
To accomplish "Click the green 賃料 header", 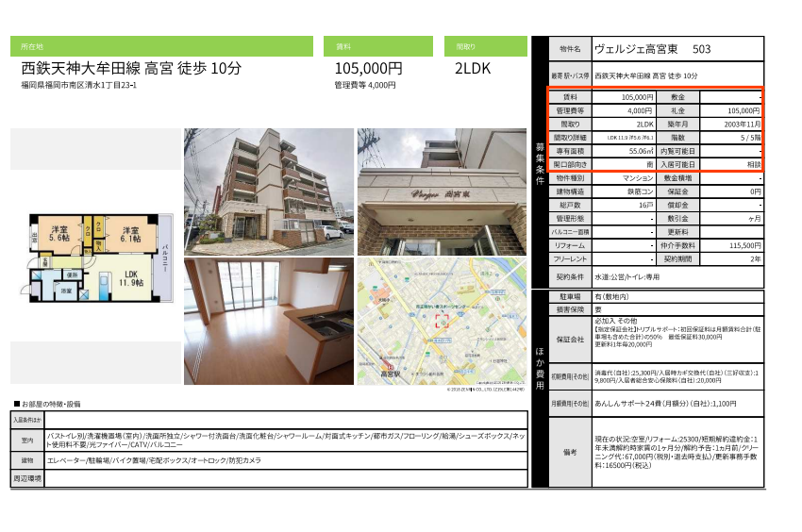I will 378,46.
